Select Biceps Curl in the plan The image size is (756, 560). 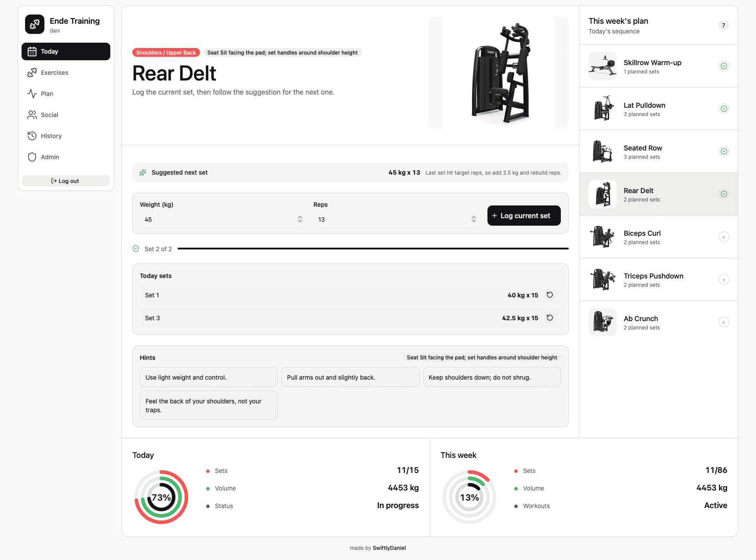click(x=659, y=237)
